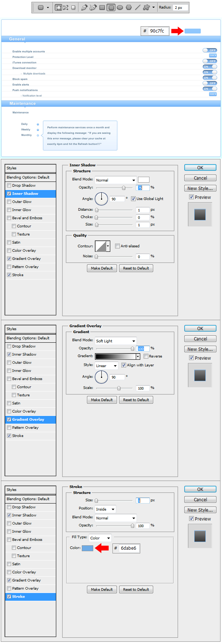Select the Freeform Pen tool
The width and height of the screenshot is (222, 644).
(93, 7)
